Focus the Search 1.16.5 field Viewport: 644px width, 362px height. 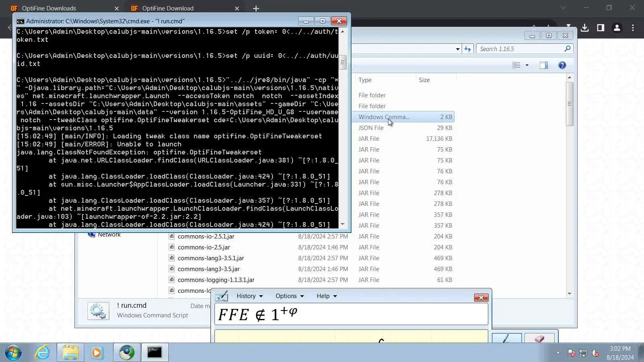[520, 49]
